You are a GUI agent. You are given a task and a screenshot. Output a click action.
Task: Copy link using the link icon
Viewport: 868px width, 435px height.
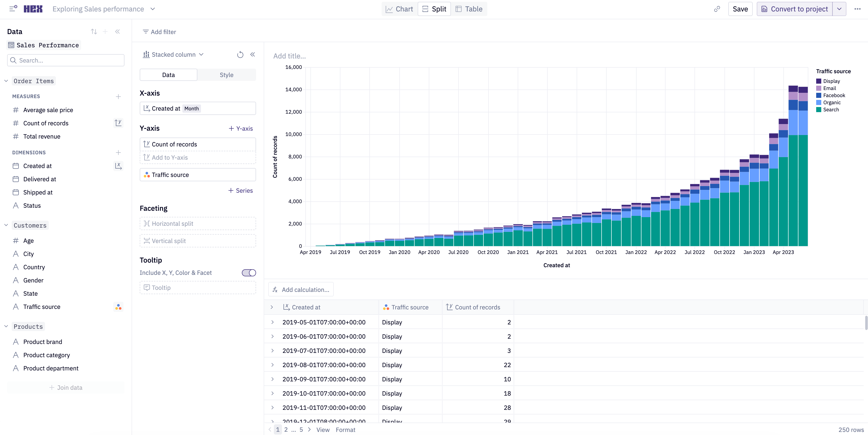717,9
